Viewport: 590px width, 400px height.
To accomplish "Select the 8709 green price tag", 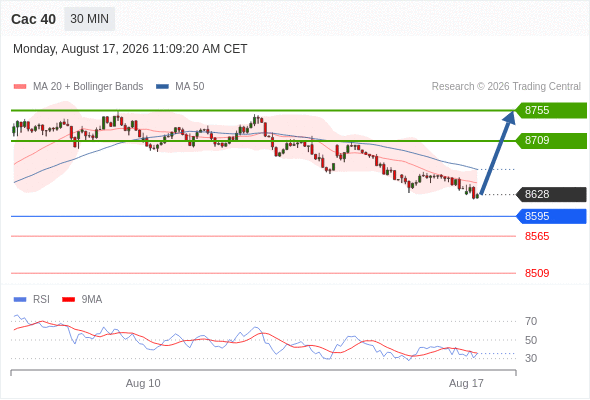I will [551, 141].
